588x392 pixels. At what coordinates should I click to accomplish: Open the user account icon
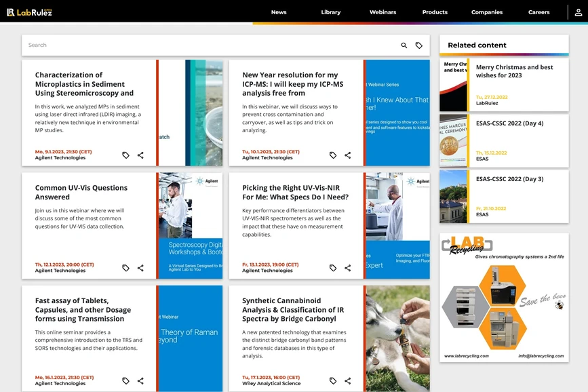(x=579, y=12)
